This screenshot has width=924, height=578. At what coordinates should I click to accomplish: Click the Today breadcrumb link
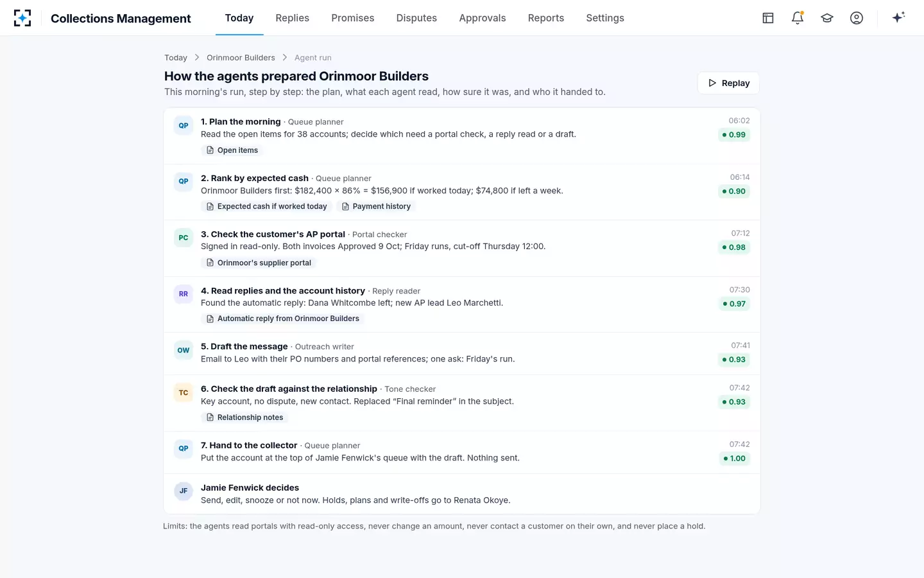coord(176,58)
